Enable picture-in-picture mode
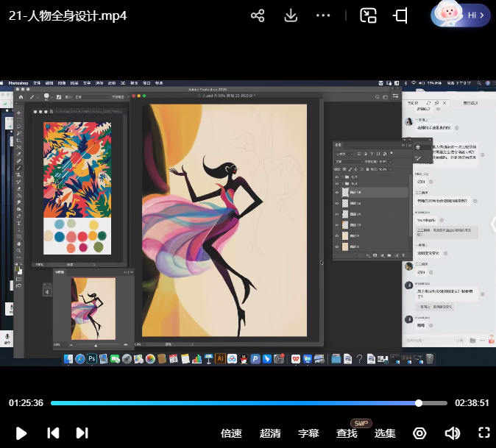The height and width of the screenshot is (448, 496). [368, 15]
